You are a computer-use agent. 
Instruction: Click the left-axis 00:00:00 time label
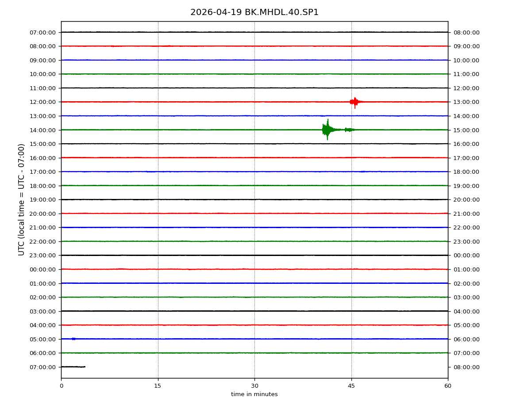(43, 269)
